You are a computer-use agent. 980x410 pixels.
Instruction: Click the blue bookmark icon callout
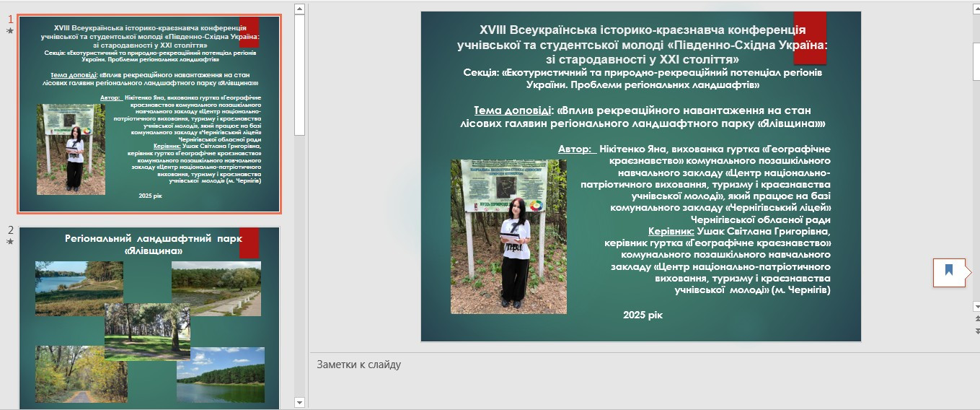(949, 271)
